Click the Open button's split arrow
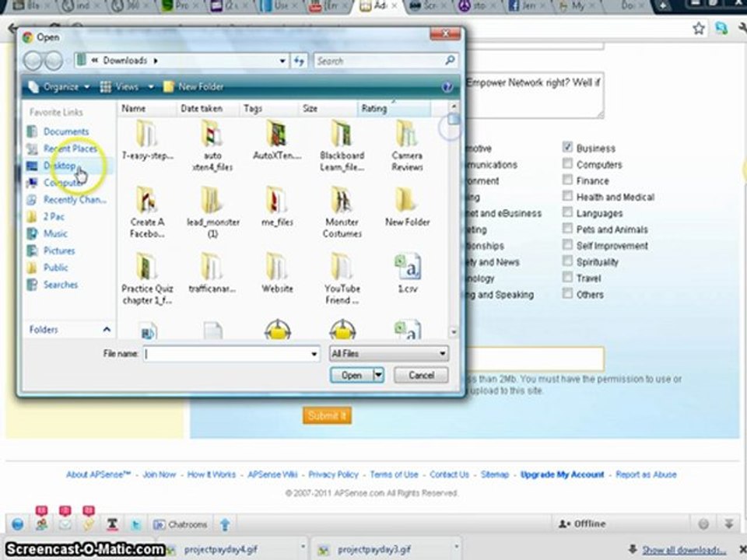 [378, 375]
